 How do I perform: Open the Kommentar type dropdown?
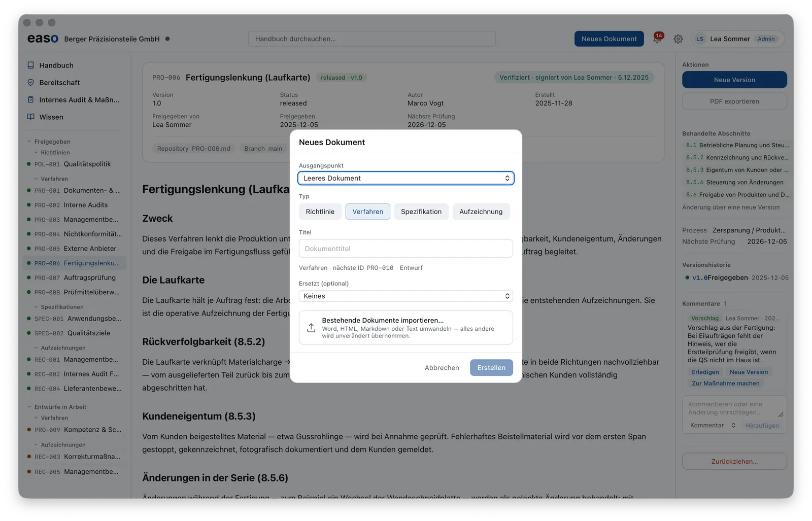713,426
